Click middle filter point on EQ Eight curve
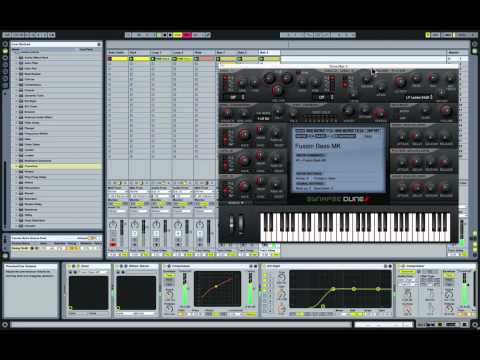Viewport: 480px width, 360px height. tap(354, 289)
